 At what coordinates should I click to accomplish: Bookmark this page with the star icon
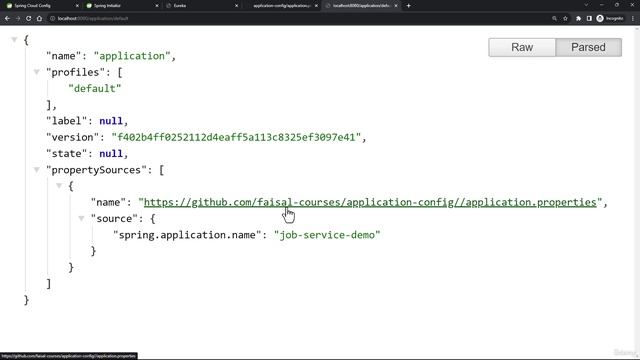pyautogui.click(x=565, y=18)
